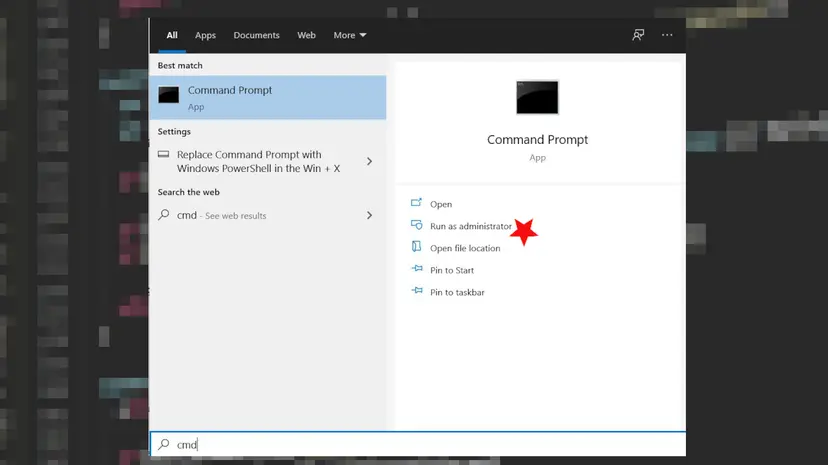Click the Pin to taskbar pin icon

coord(417,291)
